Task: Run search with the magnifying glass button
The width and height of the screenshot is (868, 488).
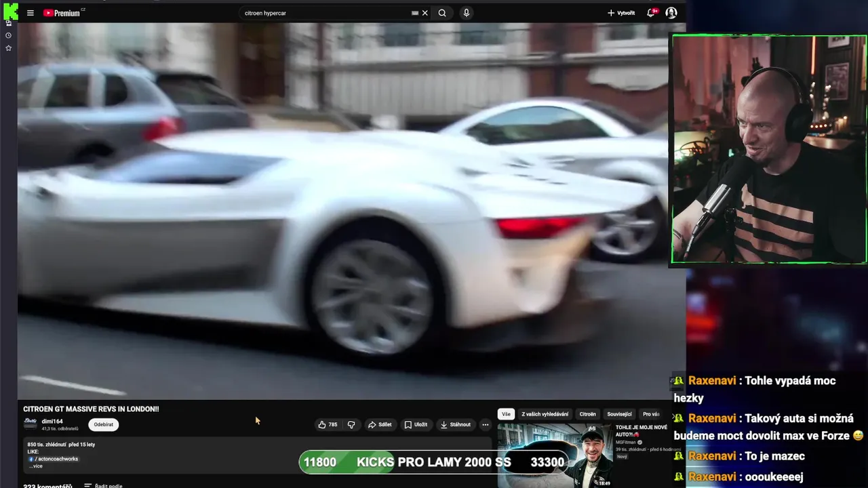Action: 442,13
